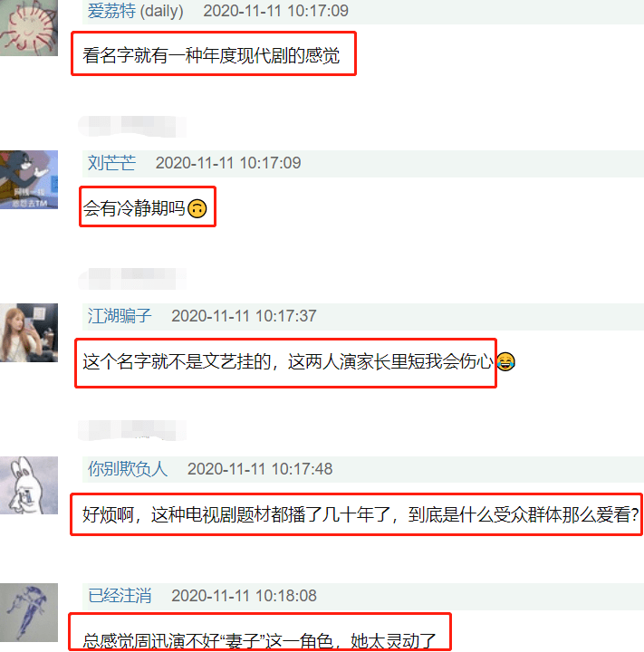Click the Tom cat avatar of 刘芒芒

click(x=29, y=179)
